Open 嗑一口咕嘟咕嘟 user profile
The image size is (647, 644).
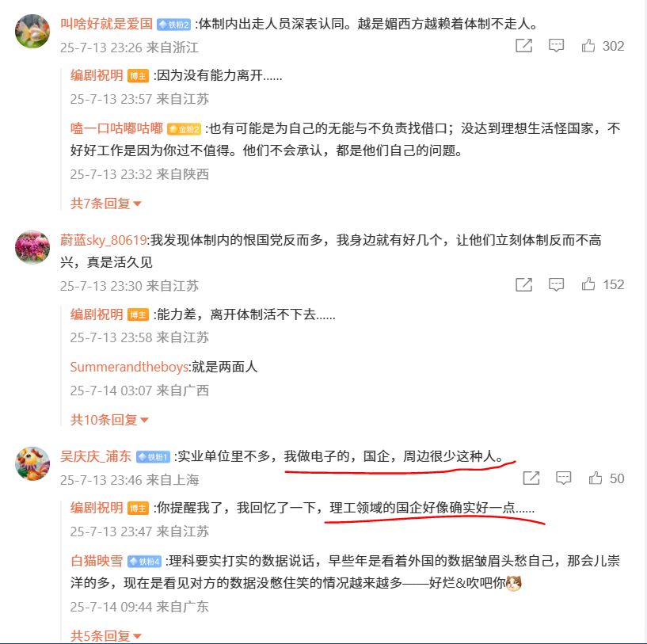(x=116, y=128)
